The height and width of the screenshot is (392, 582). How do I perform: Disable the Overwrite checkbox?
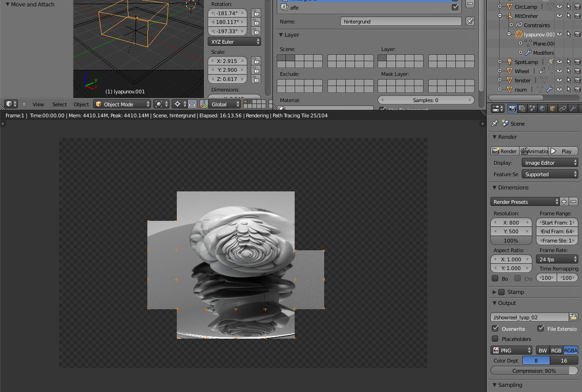(495, 329)
